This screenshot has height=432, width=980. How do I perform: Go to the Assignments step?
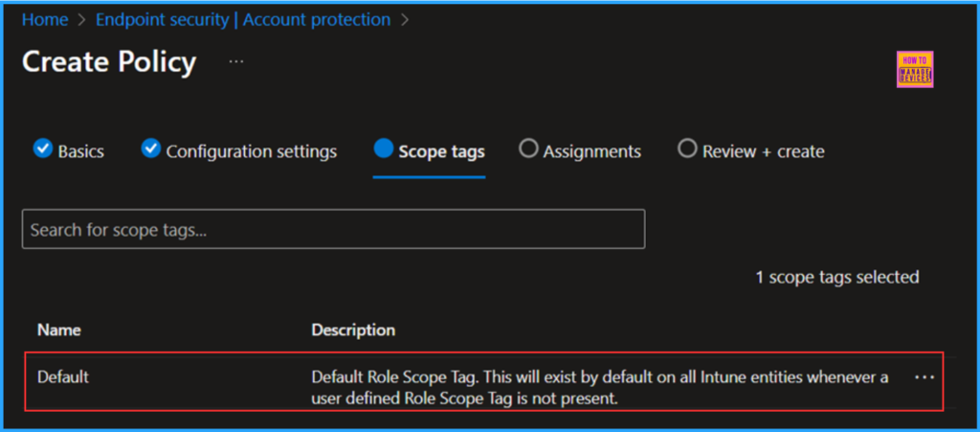click(x=591, y=151)
